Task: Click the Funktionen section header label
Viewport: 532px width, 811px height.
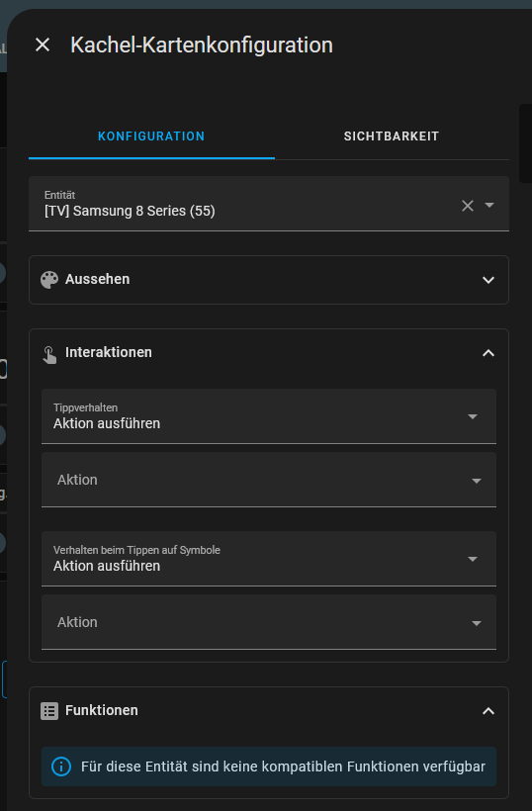Action: [x=102, y=711]
